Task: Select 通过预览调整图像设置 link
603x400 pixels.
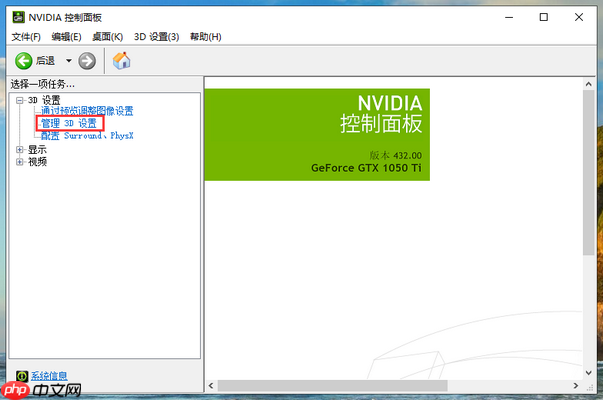Action: point(87,111)
